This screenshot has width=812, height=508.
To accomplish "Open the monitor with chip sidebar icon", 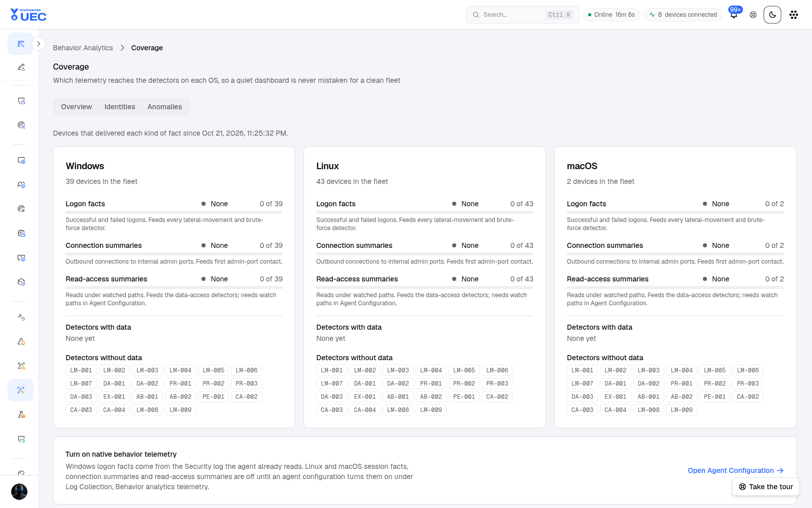I will pos(21,160).
